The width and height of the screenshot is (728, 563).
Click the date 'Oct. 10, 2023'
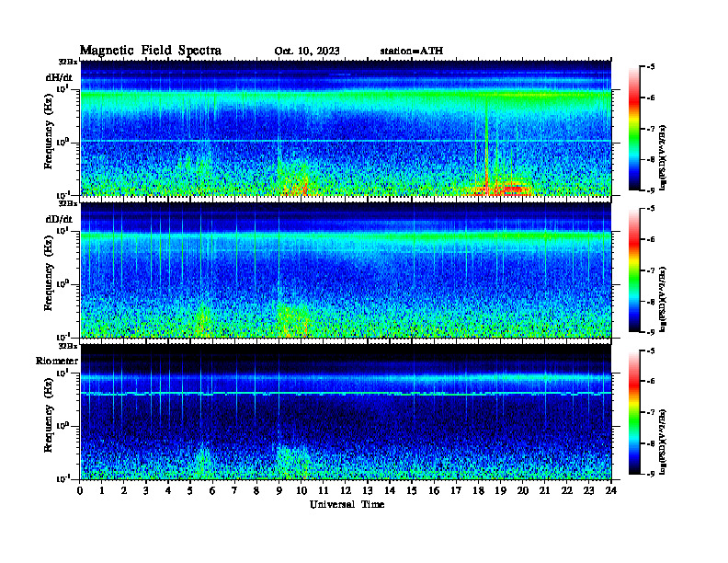point(307,52)
